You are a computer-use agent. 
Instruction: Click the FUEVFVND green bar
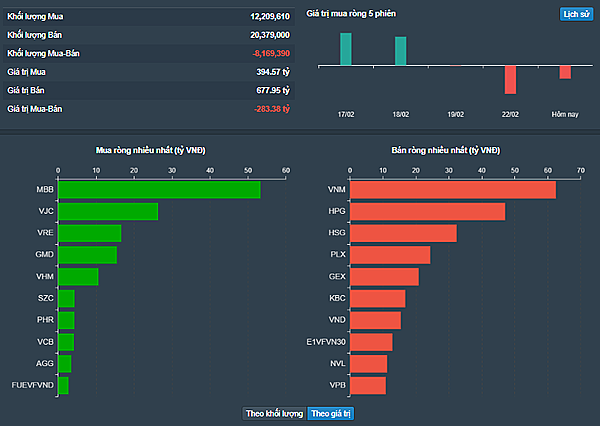tap(64, 386)
